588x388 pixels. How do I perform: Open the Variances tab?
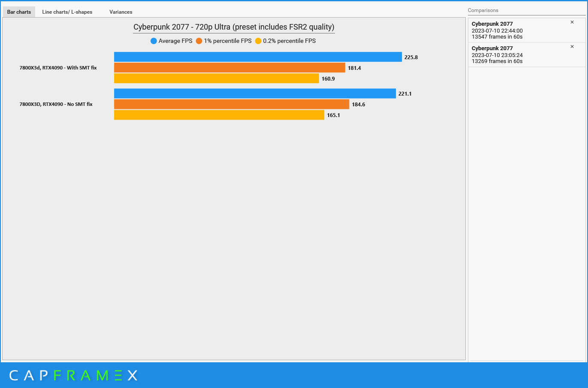tap(121, 12)
